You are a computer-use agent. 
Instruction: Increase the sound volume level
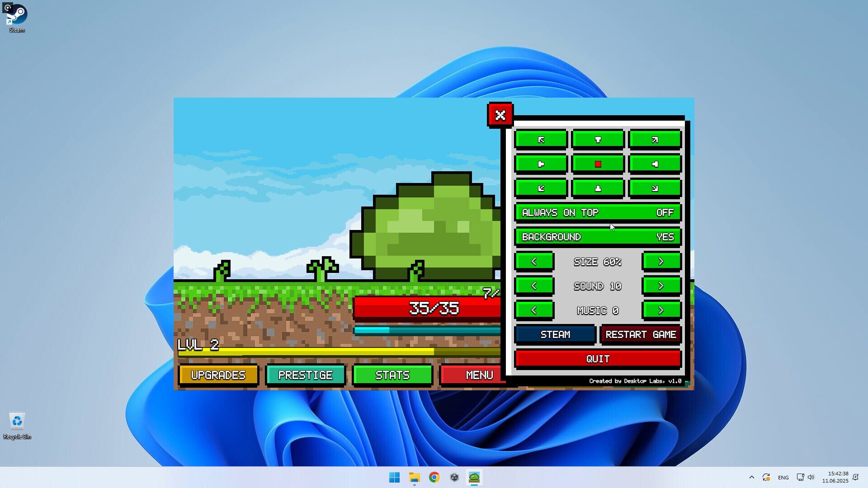click(x=662, y=286)
